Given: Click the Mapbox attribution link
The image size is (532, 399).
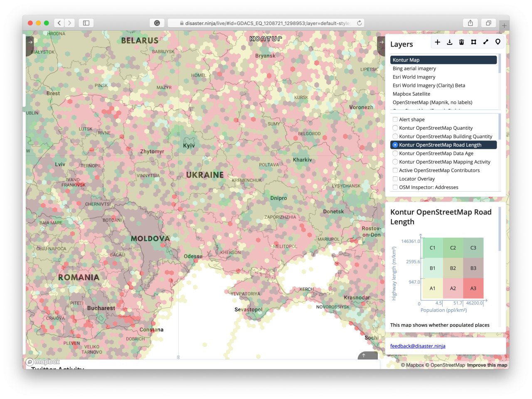Looking at the screenshot, I should [412, 365].
